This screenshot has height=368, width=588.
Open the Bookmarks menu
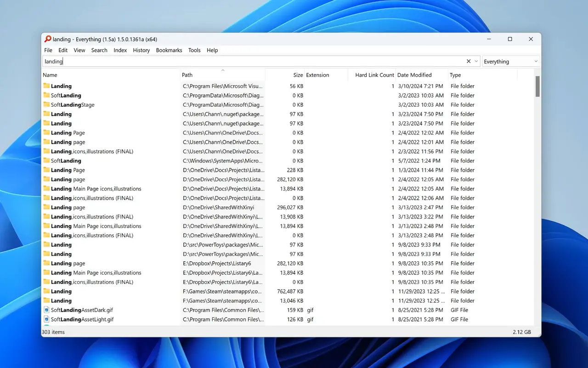tap(169, 50)
